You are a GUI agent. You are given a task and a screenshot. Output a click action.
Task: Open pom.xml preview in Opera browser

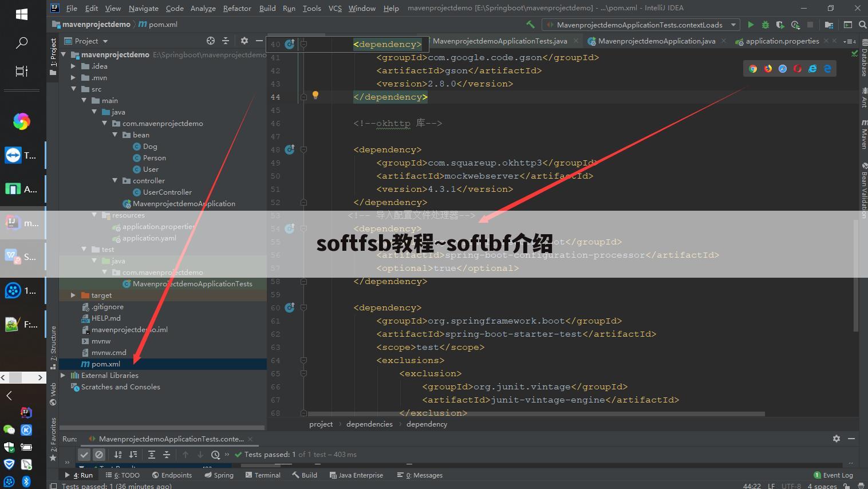(798, 69)
